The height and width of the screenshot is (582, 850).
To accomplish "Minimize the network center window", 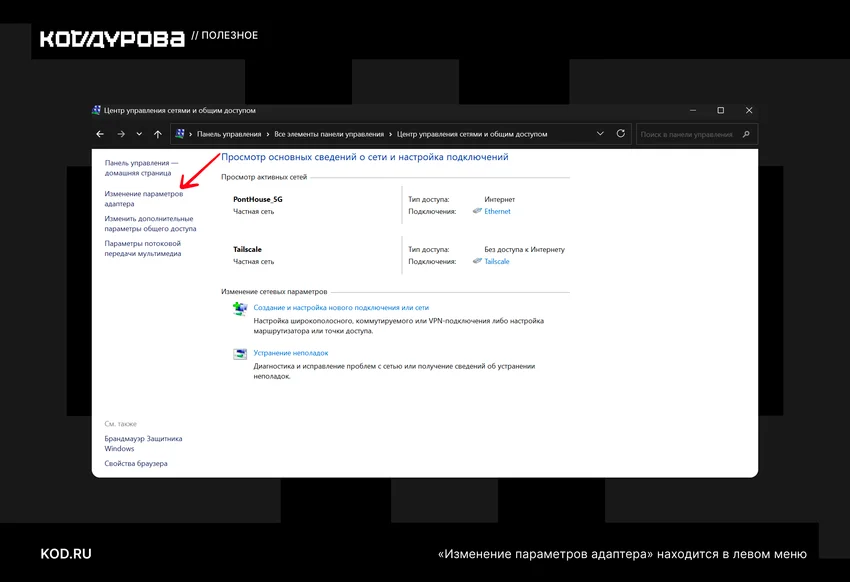I will pos(693,110).
